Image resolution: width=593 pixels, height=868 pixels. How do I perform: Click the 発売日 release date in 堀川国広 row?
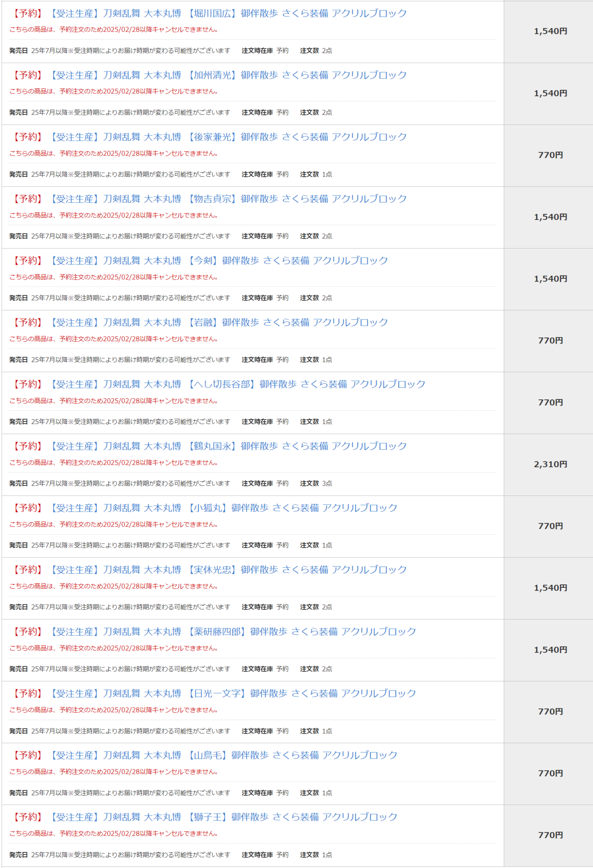pos(120,51)
